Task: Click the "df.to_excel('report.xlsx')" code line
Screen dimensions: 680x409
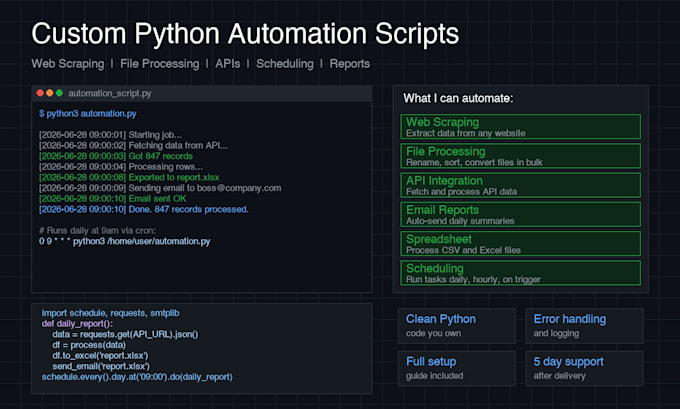Action: (x=100, y=356)
